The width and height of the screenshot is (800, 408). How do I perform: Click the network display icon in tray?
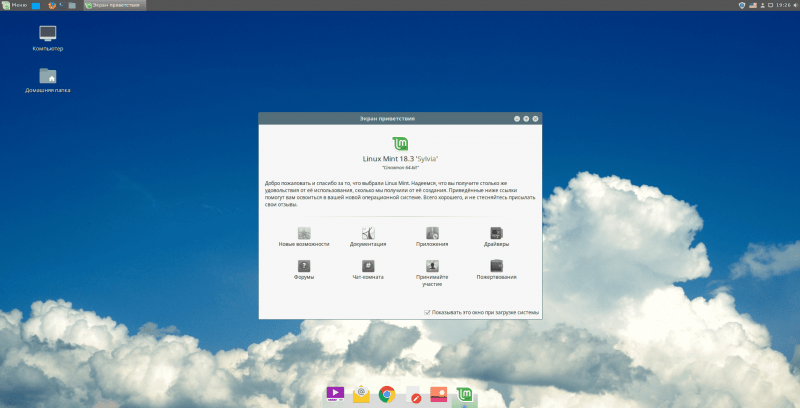pos(770,5)
